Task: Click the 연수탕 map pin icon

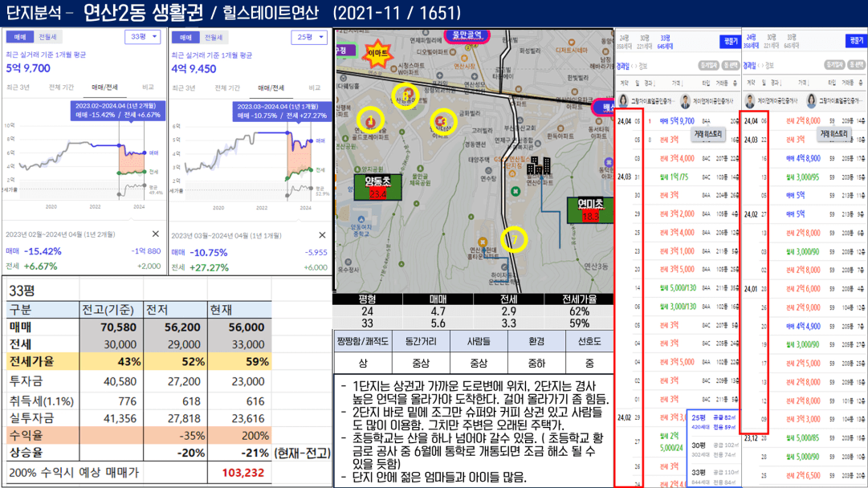Action: coord(487,170)
